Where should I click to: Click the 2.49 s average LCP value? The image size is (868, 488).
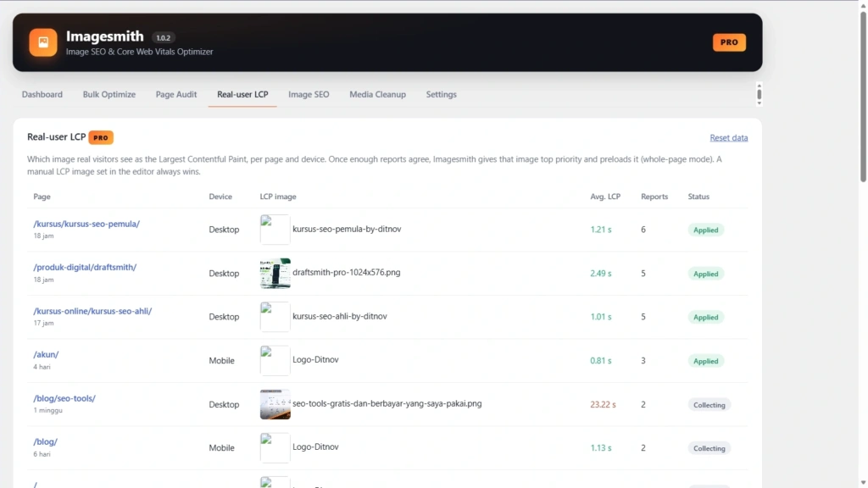click(x=601, y=274)
